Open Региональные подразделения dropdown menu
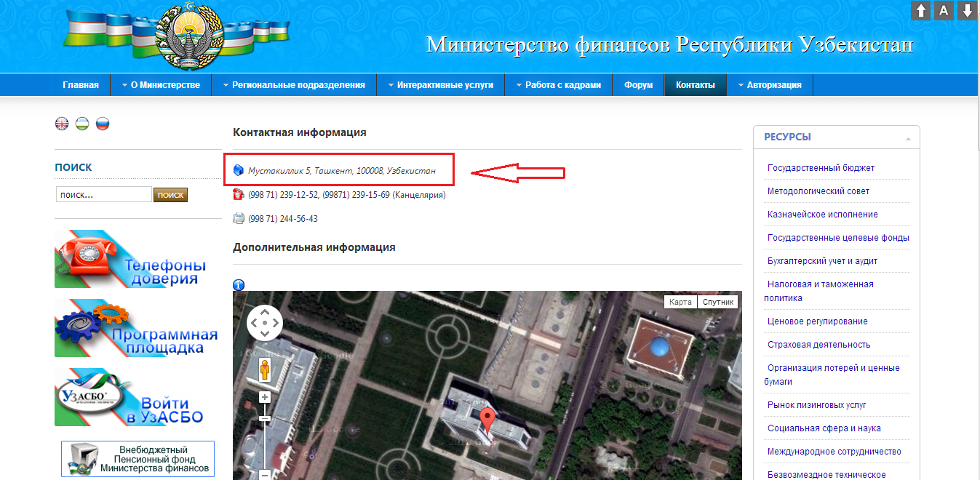 (294, 85)
